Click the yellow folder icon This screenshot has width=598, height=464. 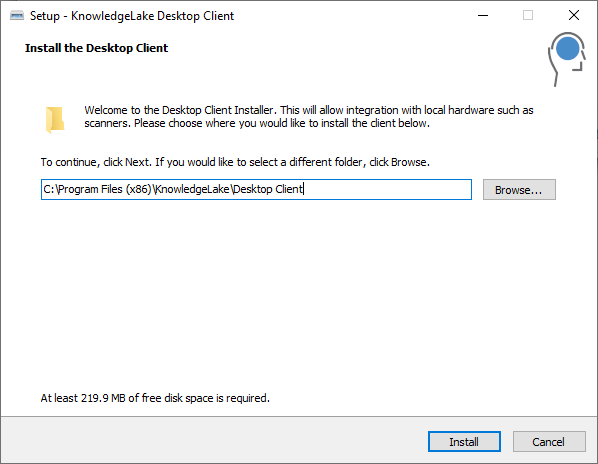(55, 120)
